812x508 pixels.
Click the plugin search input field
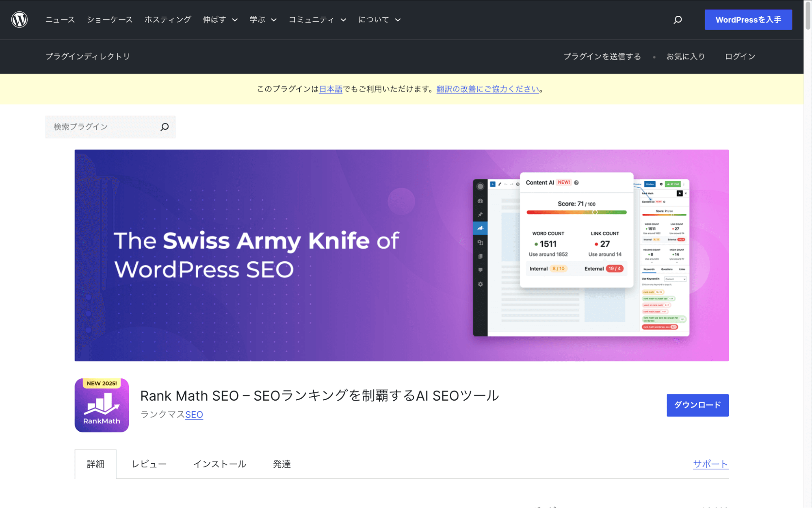[102, 126]
